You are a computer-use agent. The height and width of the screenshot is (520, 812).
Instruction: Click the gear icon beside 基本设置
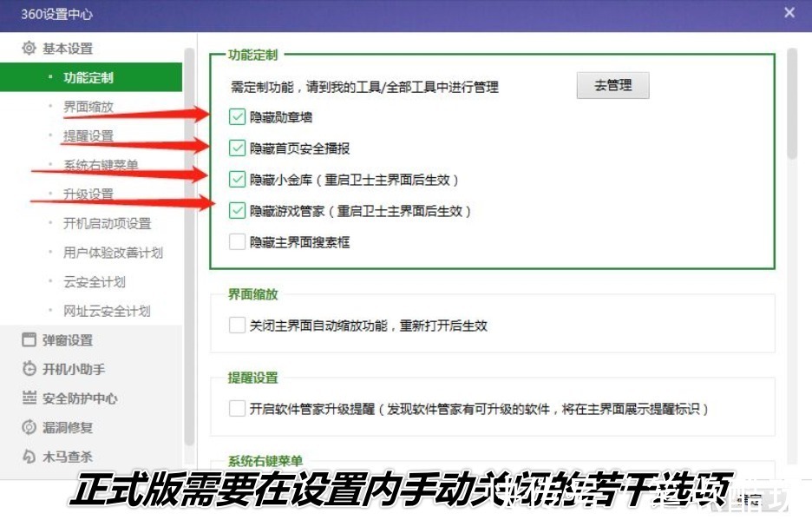pyautogui.click(x=29, y=49)
